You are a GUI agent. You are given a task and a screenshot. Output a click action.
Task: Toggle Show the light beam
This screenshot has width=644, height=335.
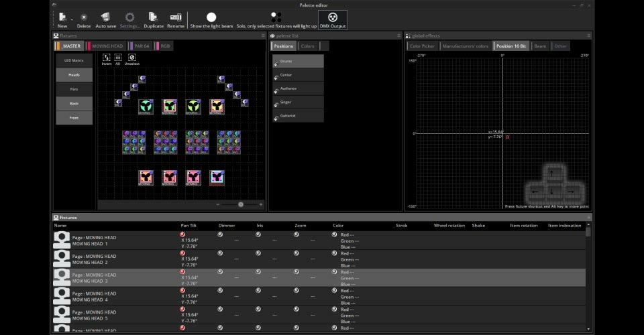[x=211, y=17]
